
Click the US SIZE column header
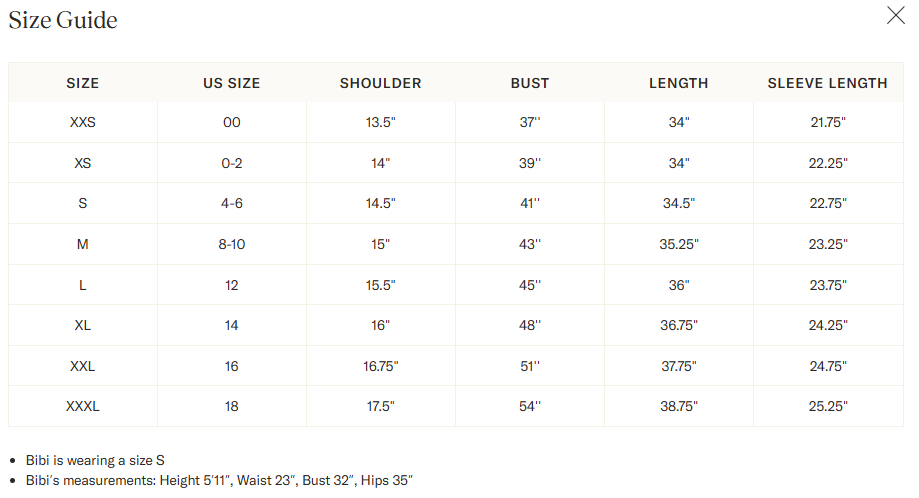pos(232,83)
